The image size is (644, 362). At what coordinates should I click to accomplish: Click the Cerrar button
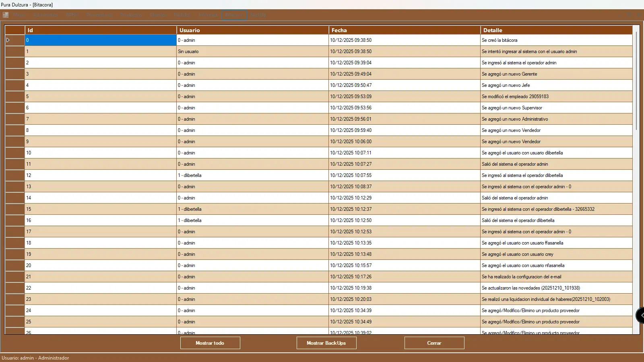pyautogui.click(x=434, y=343)
